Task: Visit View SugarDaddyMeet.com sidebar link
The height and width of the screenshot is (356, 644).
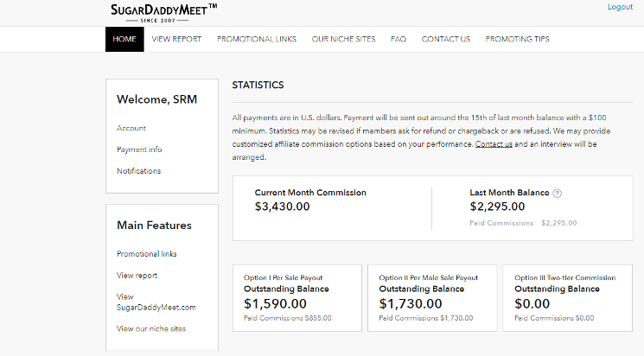Action: (x=156, y=302)
